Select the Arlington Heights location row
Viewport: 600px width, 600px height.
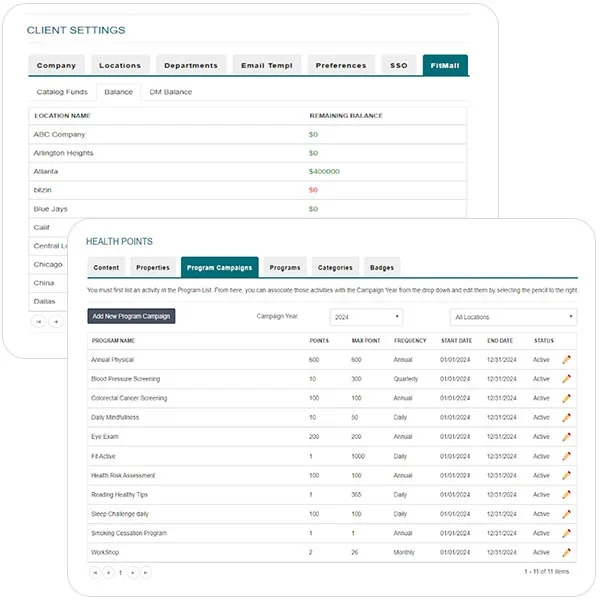pyautogui.click(x=248, y=153)
